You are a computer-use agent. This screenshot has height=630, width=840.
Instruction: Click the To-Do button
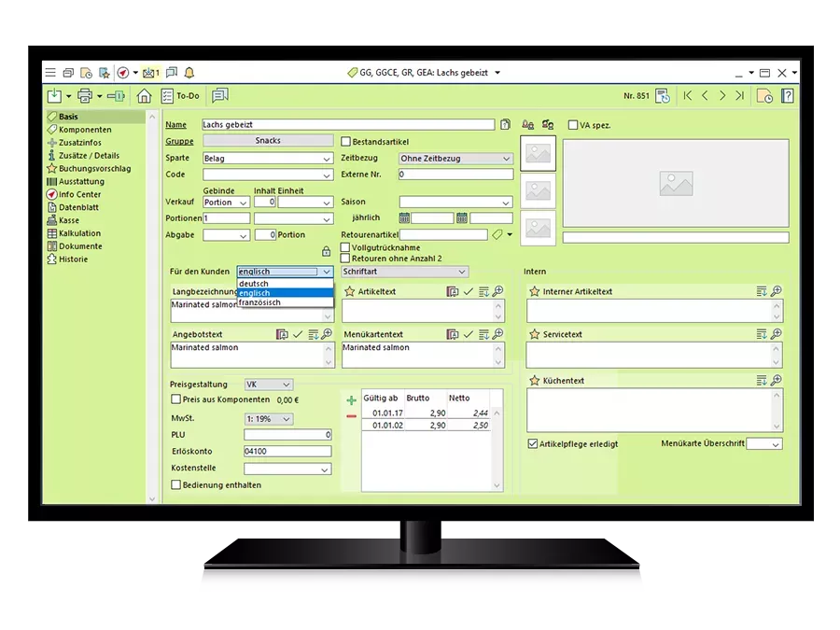[x=180, y=95]
